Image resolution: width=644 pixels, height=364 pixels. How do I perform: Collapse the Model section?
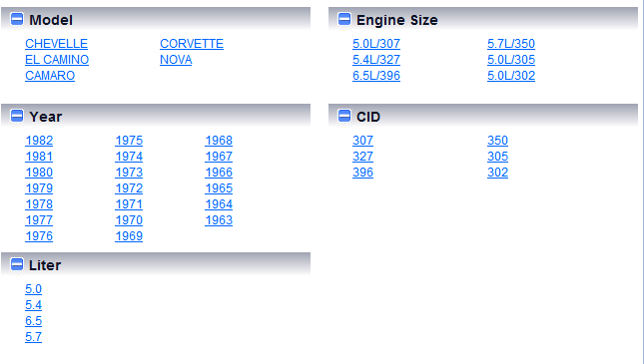coord(17,19)
